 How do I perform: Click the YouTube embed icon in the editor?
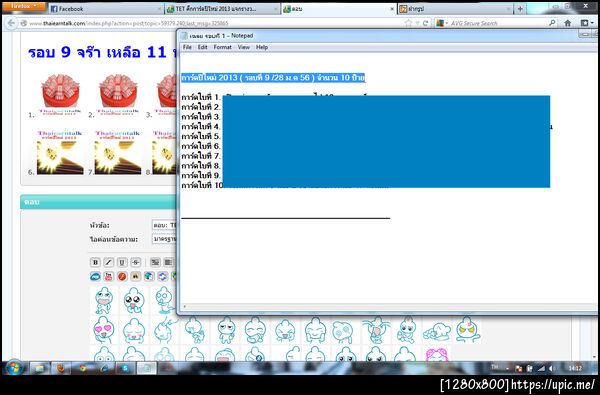coord(109,276)
